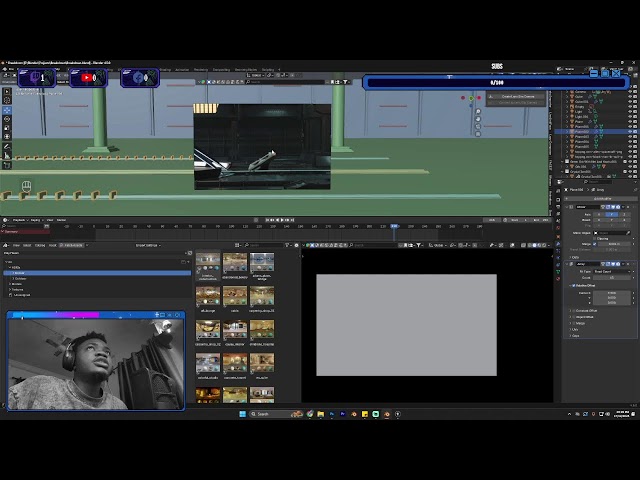Switch to the Scripting workspace tab
Image resolution: width=640 pixels, height=480 pixels.
[268, 69]
